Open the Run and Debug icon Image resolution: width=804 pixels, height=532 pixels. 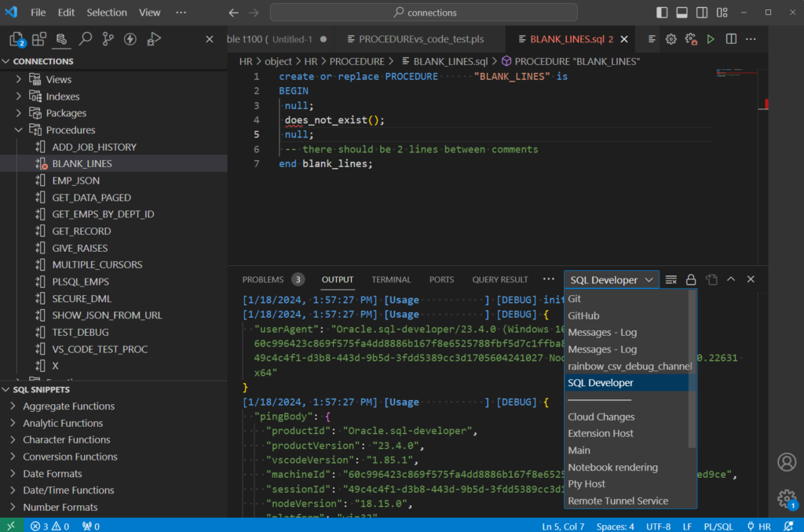153,39
